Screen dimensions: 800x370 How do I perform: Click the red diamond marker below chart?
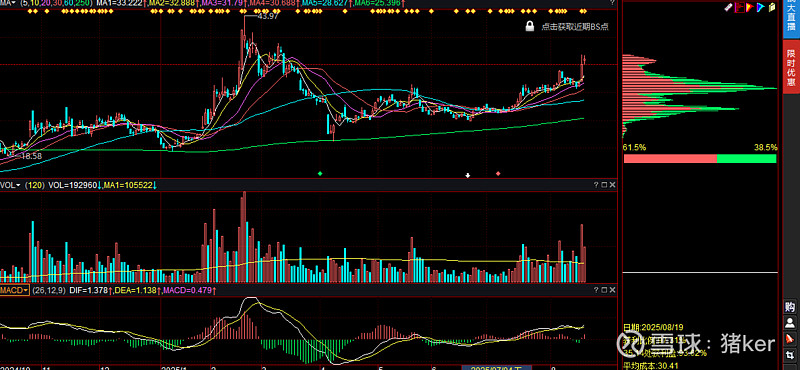(498, 174)
